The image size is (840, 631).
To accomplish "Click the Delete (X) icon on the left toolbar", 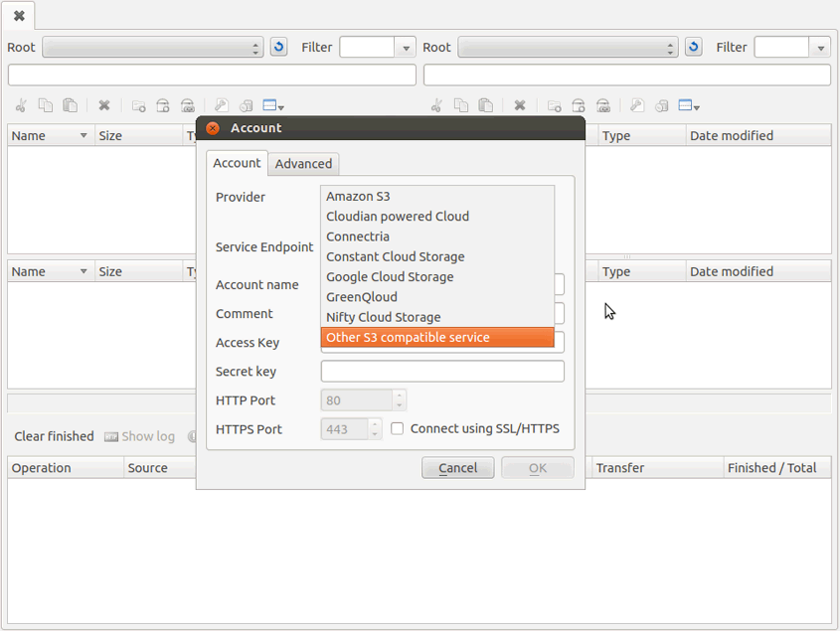I will 104,105.
